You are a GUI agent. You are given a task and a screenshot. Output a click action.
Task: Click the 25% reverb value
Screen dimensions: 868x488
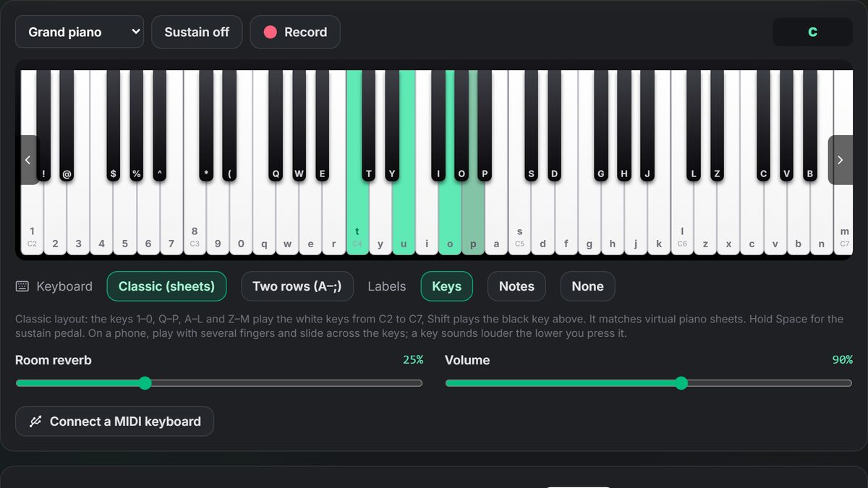(413, 359)
